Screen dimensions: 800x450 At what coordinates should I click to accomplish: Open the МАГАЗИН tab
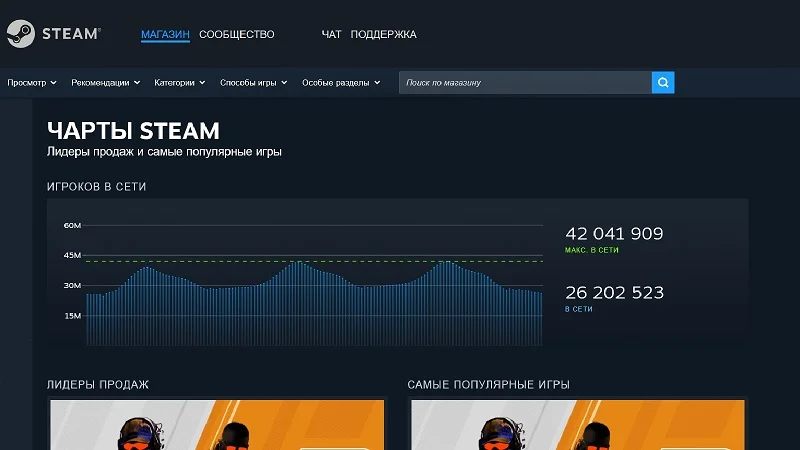(x=165, y=34)
